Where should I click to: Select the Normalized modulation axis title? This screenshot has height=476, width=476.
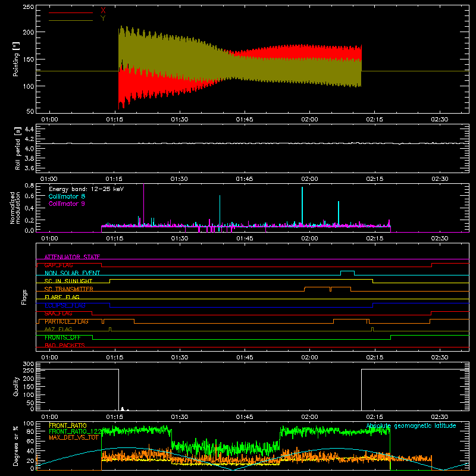pyautogui.click(x=15, y=208)
